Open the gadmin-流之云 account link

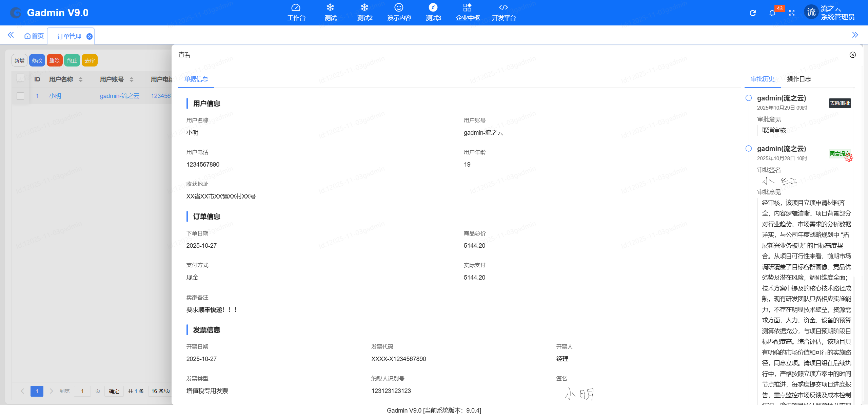tap(120, 96)
